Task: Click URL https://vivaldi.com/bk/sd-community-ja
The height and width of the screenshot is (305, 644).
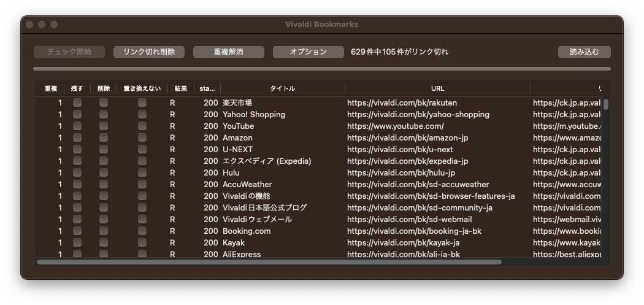Action: [x=420, y=207]
